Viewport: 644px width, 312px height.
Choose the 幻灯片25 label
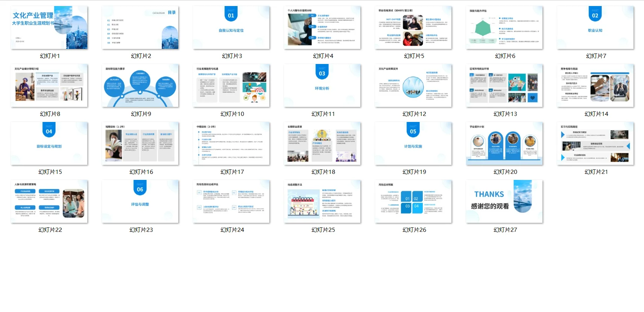(323, 230)
